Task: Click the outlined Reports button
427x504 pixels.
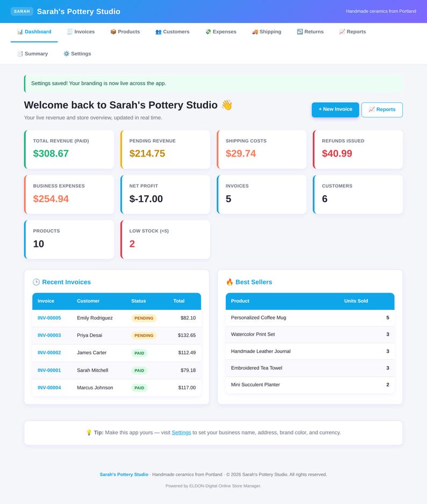Action: (382, 110)
